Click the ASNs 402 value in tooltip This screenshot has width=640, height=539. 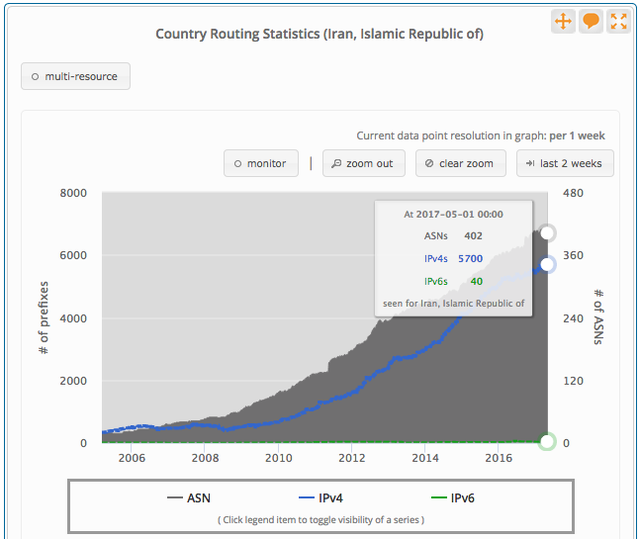473,236
